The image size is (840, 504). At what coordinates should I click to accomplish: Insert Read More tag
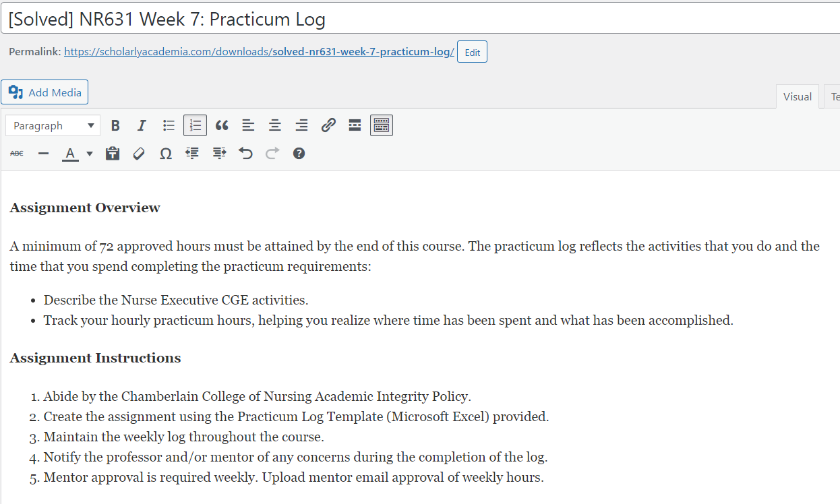[355, 125]
